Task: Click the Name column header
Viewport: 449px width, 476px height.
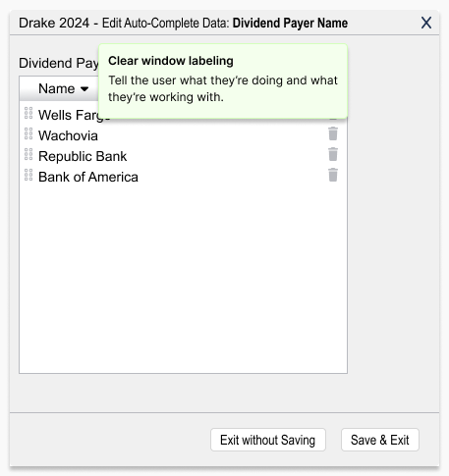Action: click(x=56, y=88)
